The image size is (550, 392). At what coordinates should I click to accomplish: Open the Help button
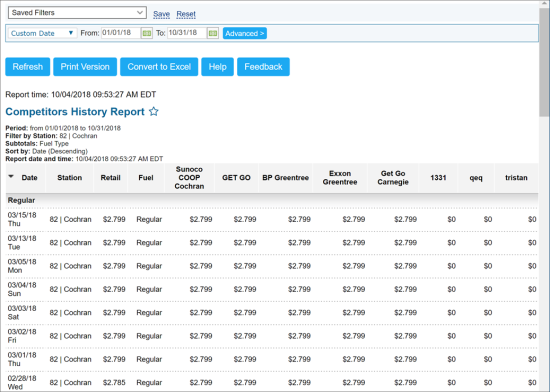(x=217, y=67)
